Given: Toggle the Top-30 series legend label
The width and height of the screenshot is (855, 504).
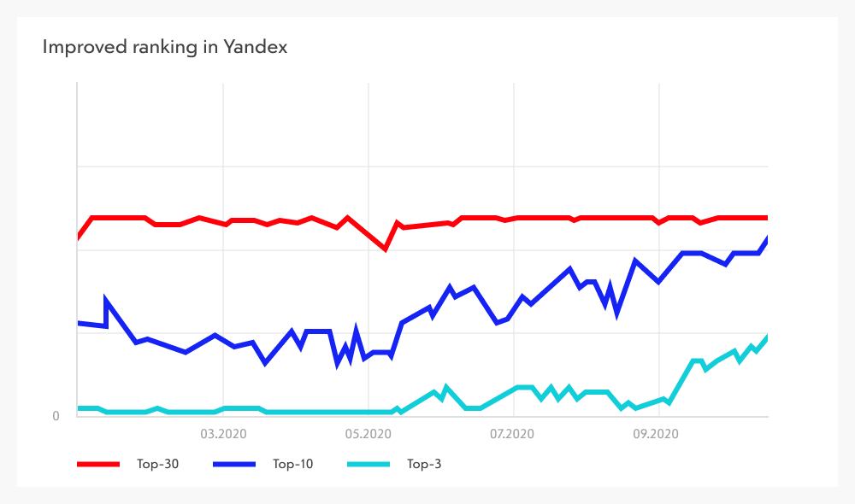Looking at the screenshot, I should [x=157, y=464].
